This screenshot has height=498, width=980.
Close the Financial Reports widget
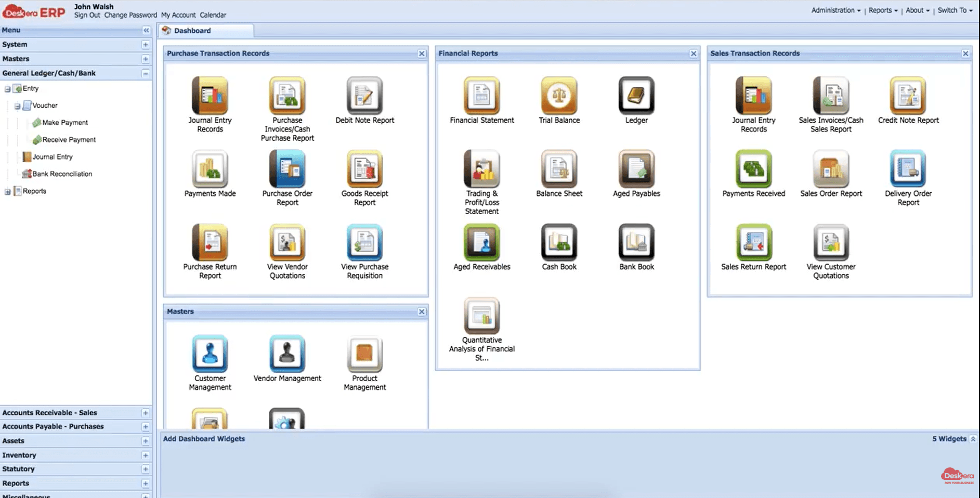click(x=693, y=54)
